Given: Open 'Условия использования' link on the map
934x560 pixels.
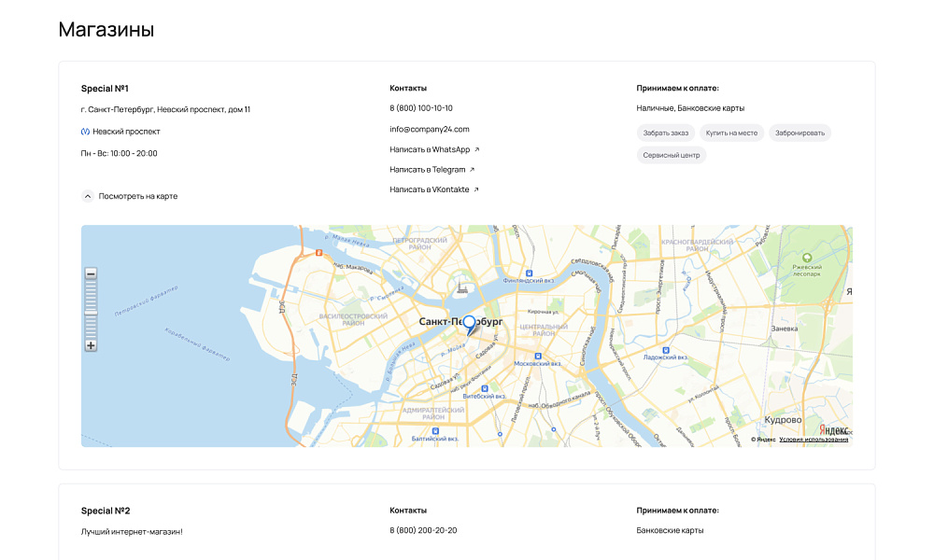Looking at the screenshot, I should [814, 440].
